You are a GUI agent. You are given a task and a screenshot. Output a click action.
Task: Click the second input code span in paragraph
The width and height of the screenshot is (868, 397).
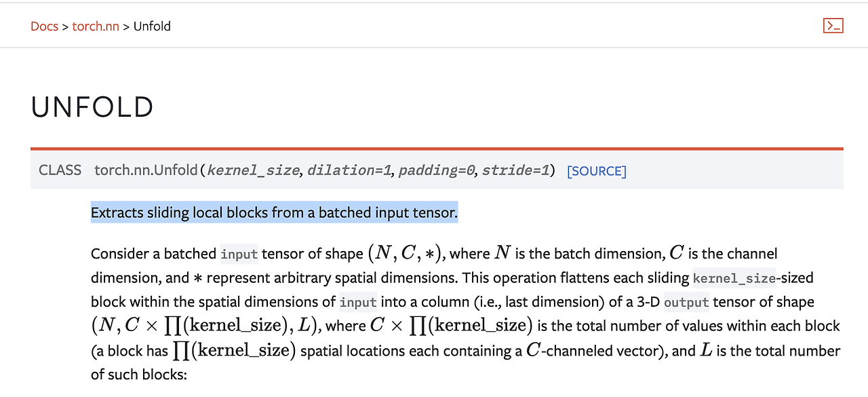click(x=358, y=302)
